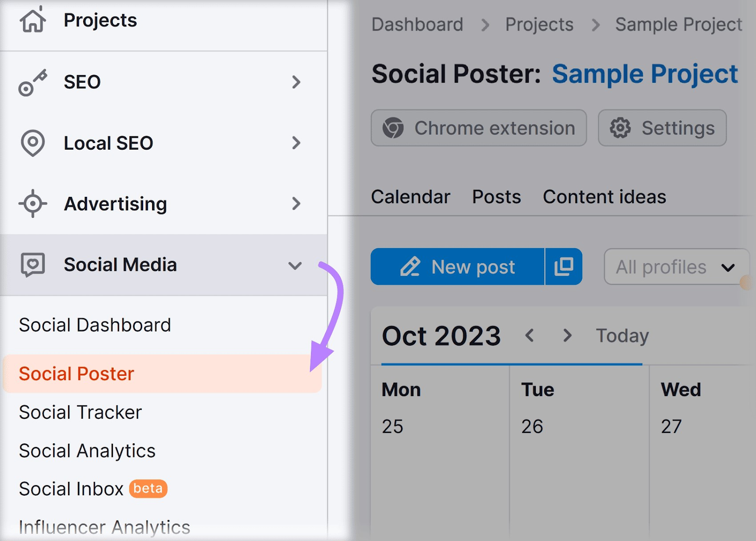The width and height of the screenshot is (756, 541).
Task: Switch to the Calendar tab
Action: click(411, 197)
